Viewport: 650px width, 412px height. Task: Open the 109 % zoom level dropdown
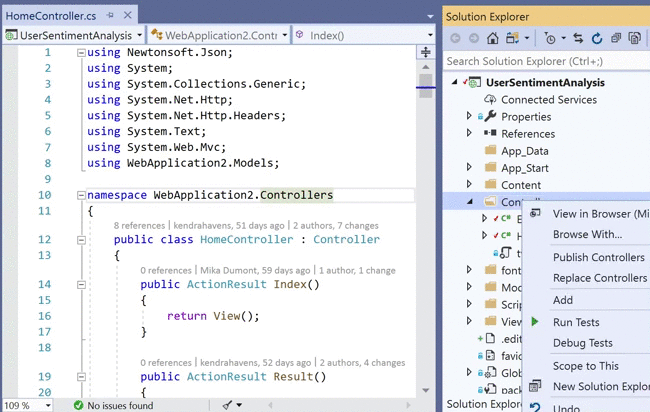(49, 405)
